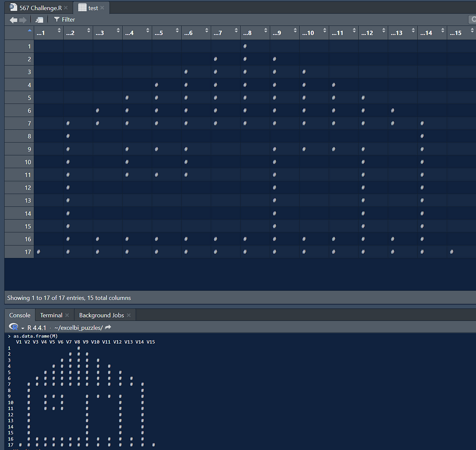
Task: Click the forward navigation arrow in data viewer
Action: click(23, 20)
